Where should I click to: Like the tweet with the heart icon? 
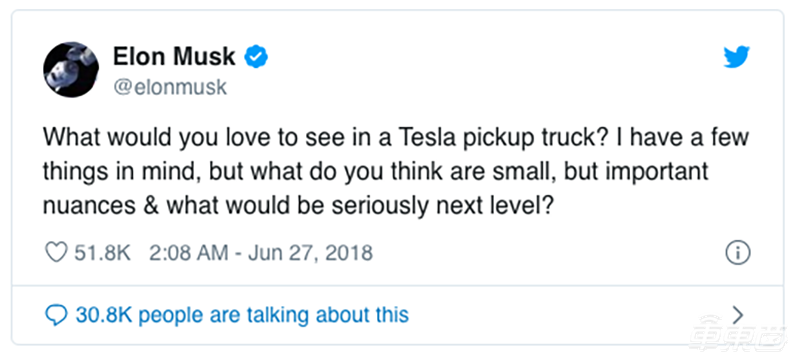tap(56, 253)
